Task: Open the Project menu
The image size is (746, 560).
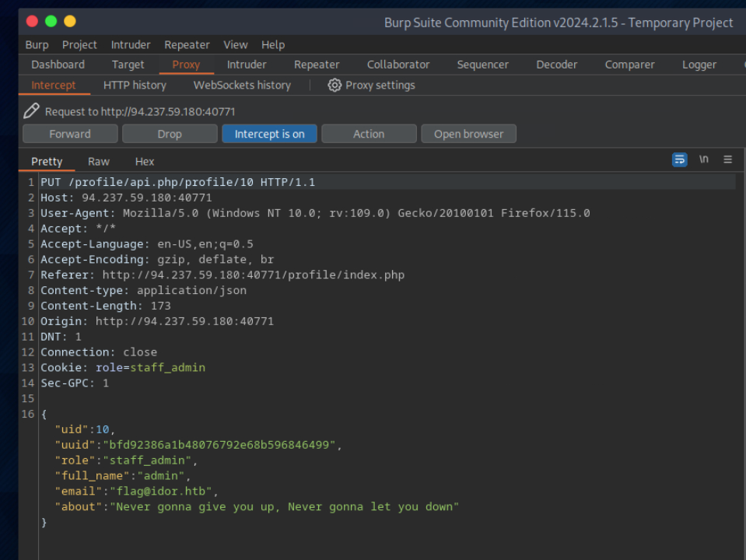Action: click(x=79, y=45)
